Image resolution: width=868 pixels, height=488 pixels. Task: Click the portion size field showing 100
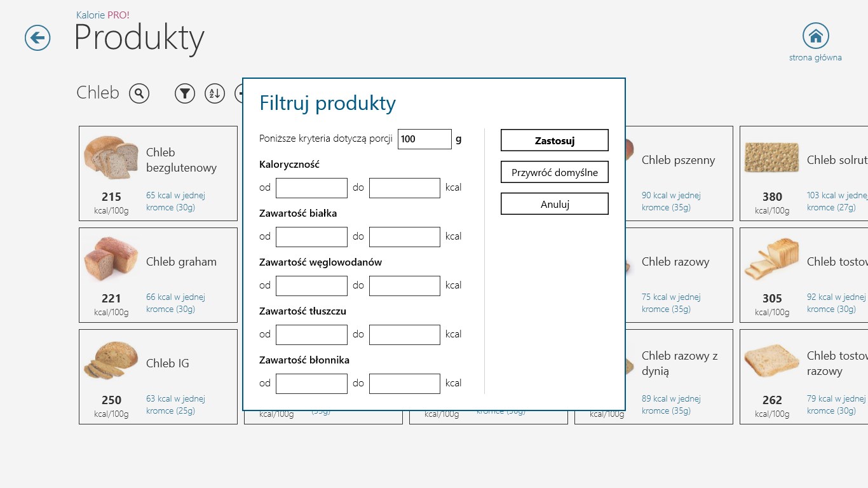[424, 139]
